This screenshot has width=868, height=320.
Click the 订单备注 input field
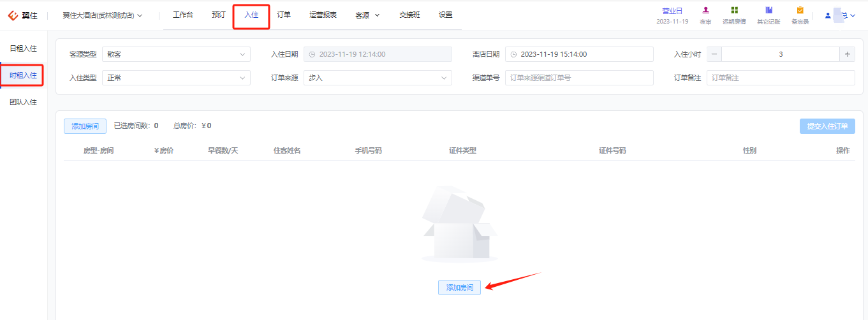tap(781, 78)
